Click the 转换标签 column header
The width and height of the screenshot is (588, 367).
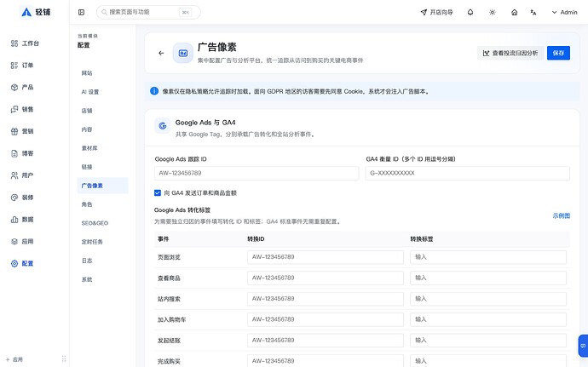pos(422,238)
